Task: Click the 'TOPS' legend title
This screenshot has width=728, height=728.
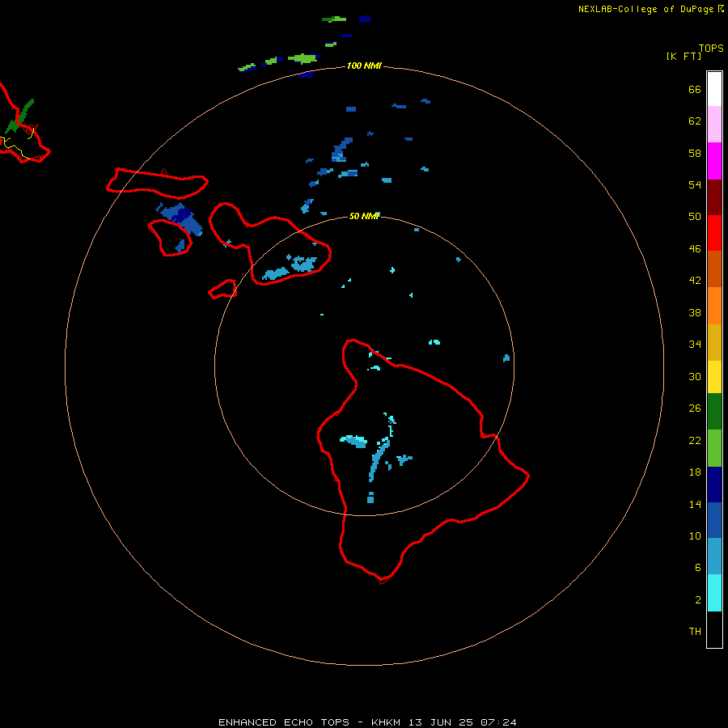Action: 711,49
